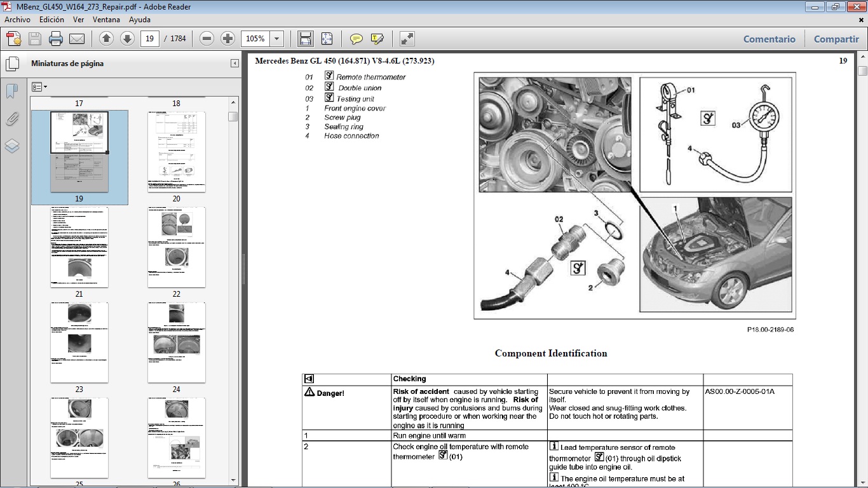Send the PDF by email icon
868x488 pixels.
tap(76, 39)
